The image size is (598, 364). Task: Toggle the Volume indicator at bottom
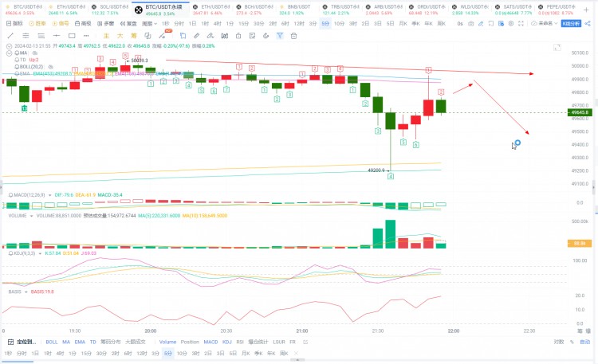[167, 342]
